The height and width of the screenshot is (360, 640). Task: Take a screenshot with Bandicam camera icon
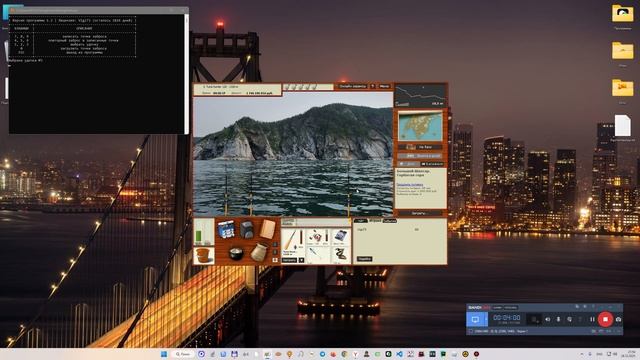(618, 319)
